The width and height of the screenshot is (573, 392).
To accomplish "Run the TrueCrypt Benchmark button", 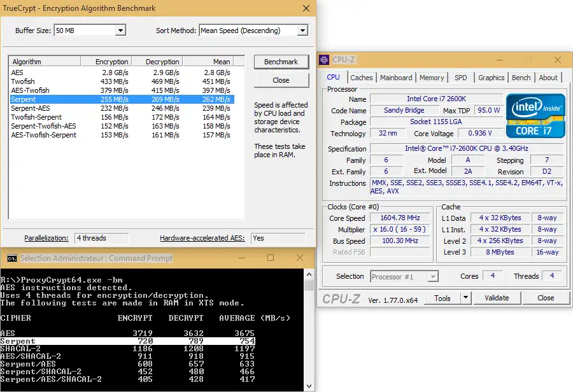I will (x=281, y=62).
